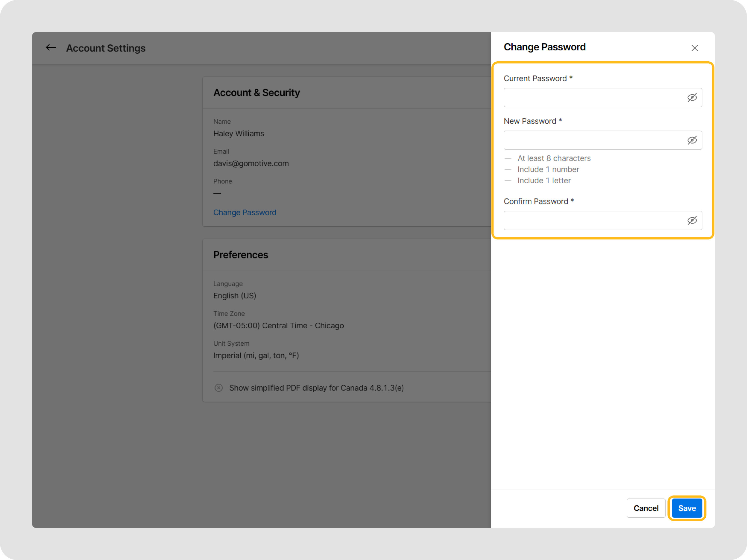This screenshot has width=747, height=560.
Task: Close the Change Password panel
Action: (x=695, y=48)
